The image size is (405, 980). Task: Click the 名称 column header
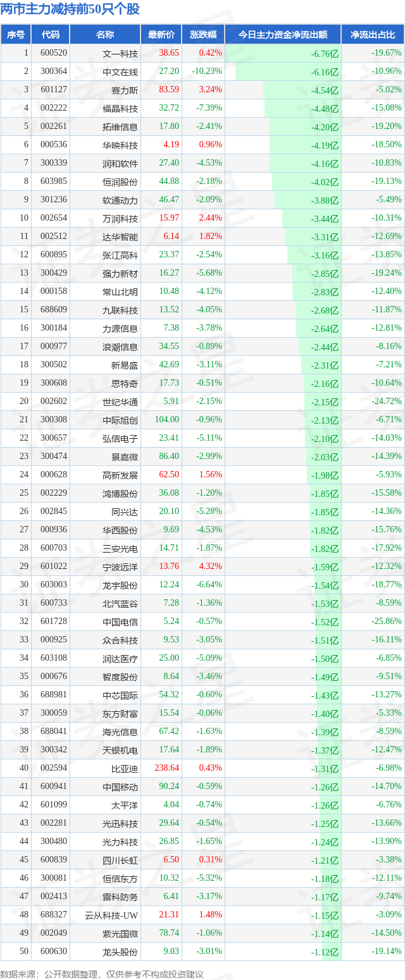click(105, 35)
